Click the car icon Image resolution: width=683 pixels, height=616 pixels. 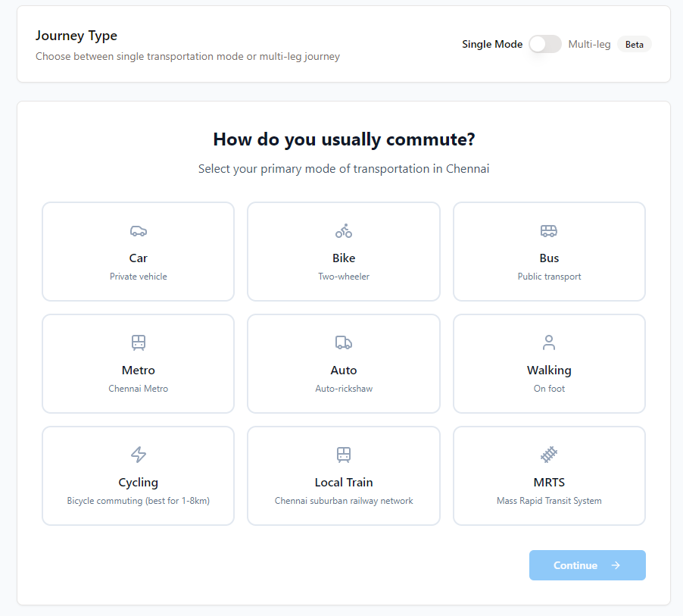click(138, 231)
